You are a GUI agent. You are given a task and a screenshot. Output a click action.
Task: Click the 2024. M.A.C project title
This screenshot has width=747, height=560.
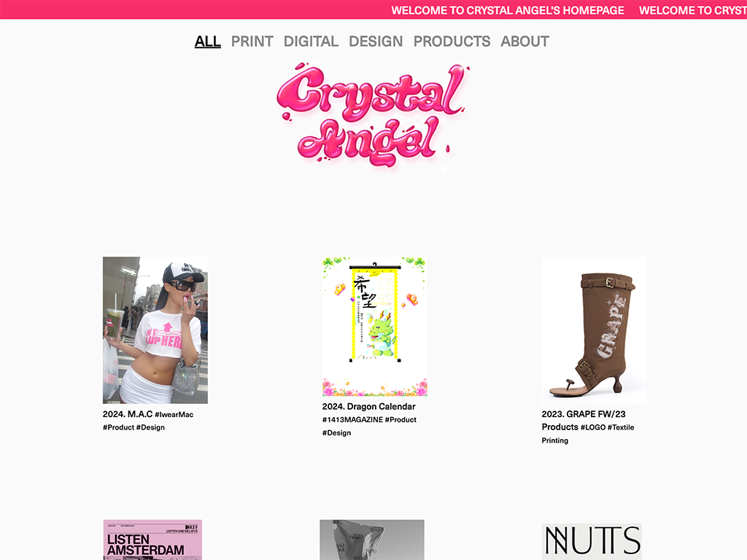128,414
